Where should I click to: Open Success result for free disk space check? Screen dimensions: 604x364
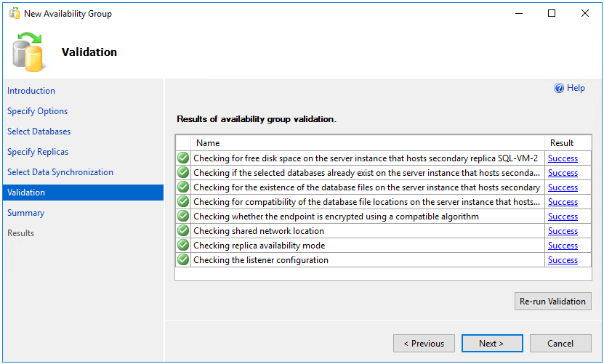pos(563,158)
